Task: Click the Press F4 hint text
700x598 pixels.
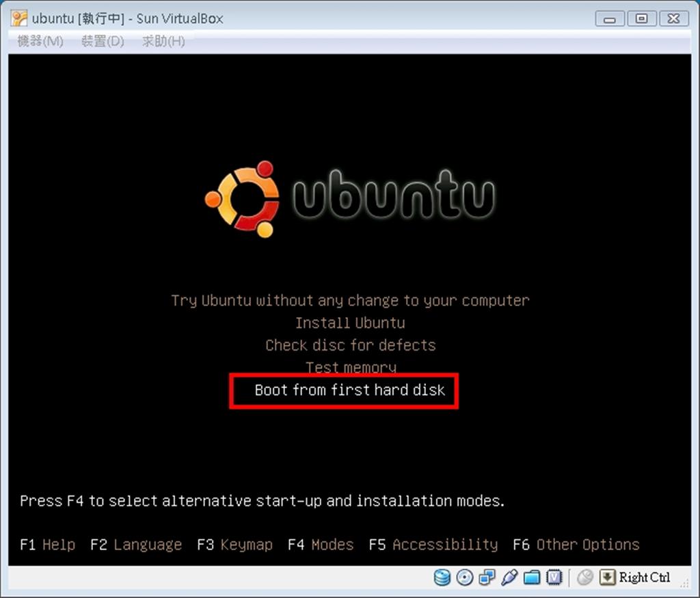Action: click(x=262, y=501)
